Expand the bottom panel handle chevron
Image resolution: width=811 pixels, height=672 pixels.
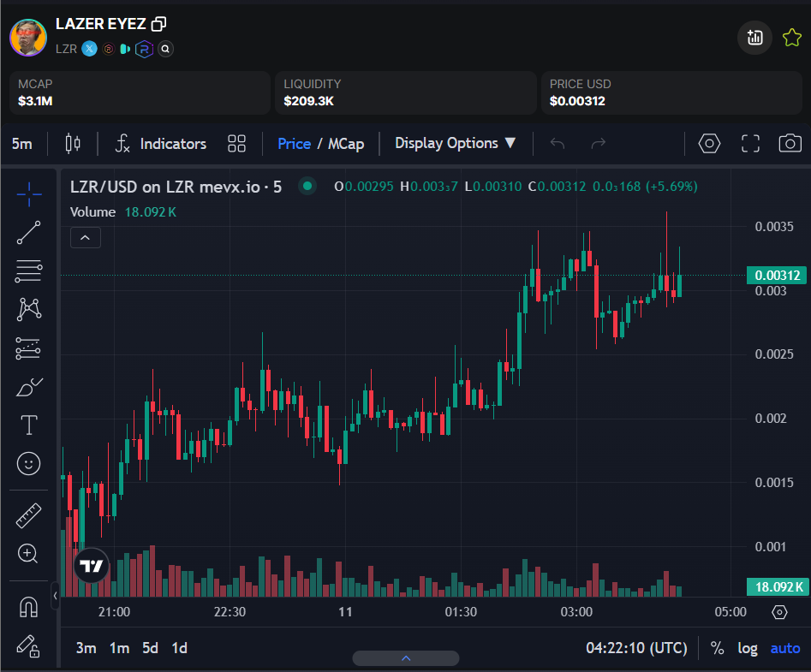click(406, 658)
